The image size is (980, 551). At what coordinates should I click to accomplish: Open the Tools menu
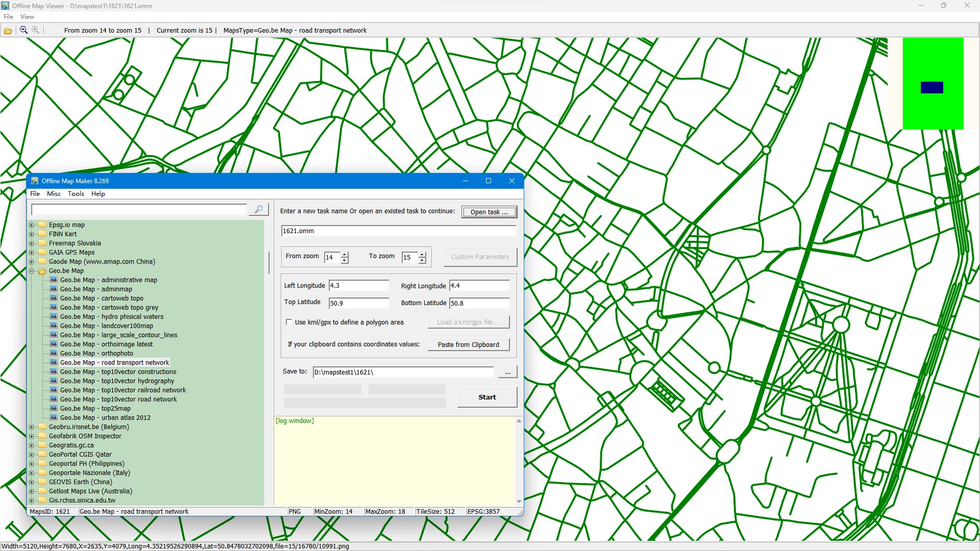coord(76,194)
